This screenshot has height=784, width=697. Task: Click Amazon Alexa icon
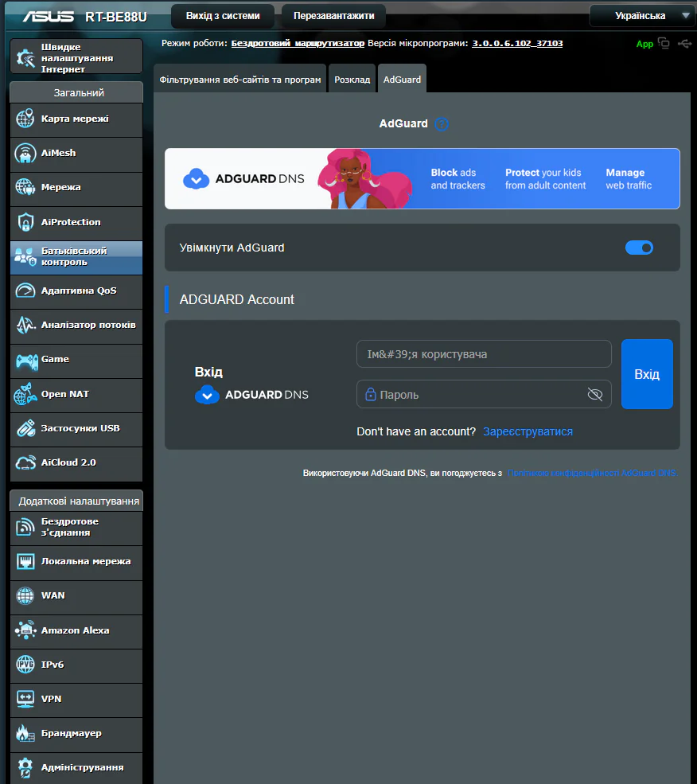25,630
